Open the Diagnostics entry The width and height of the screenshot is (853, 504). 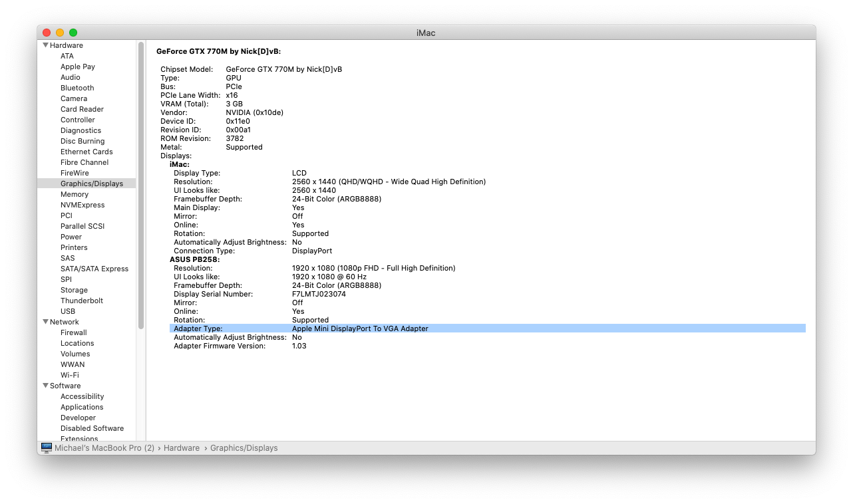pos(81,130)
